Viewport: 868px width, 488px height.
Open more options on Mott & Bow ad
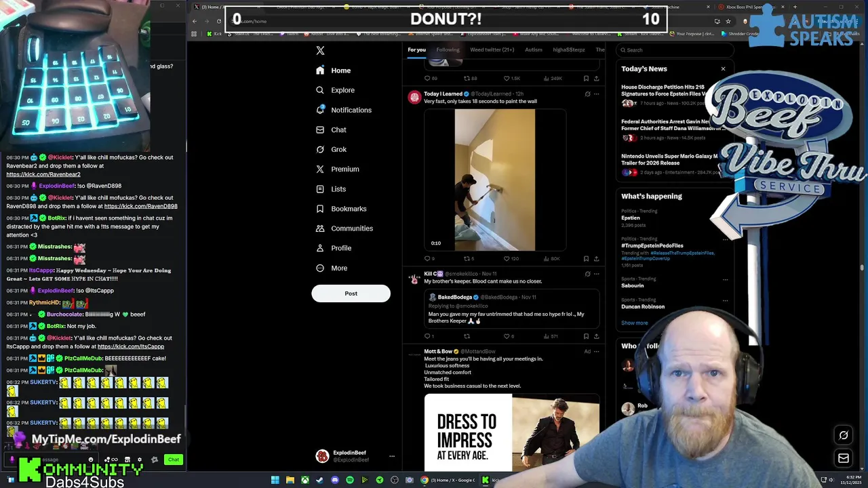596,351
